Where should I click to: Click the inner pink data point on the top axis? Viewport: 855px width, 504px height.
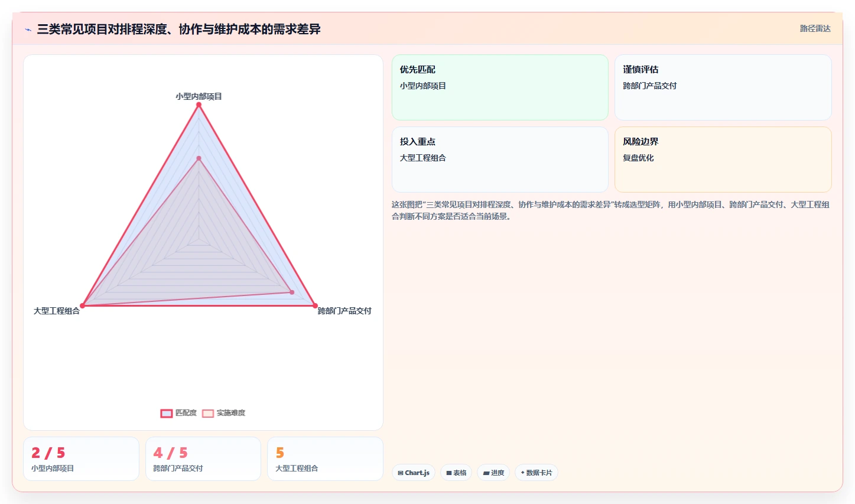(x=199, y=158)
